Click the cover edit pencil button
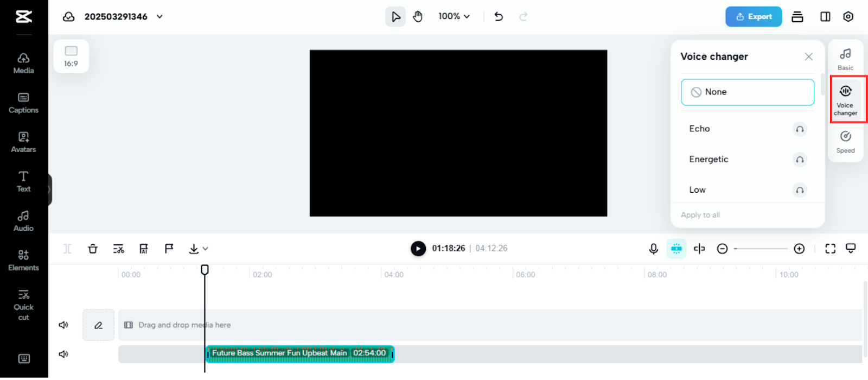Viewport: 868px width, 380px height. point(98,325)
